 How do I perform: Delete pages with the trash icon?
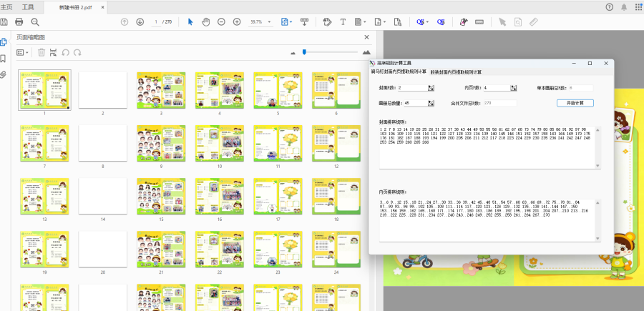coord(42,52)
